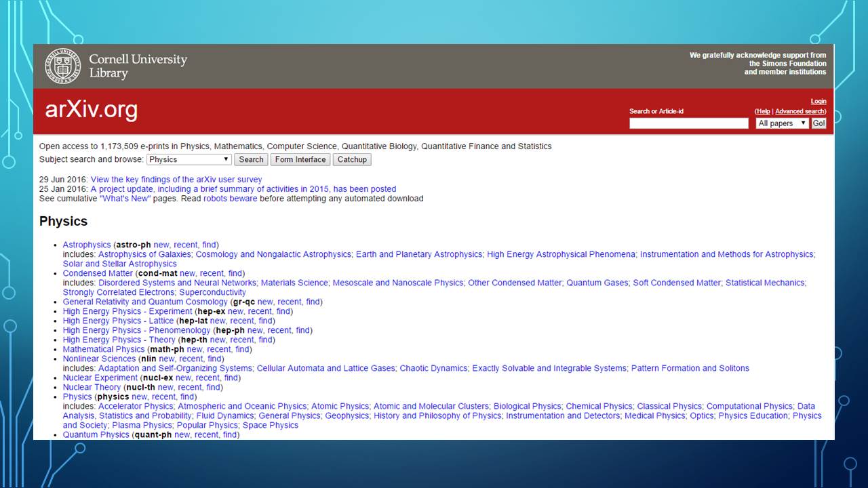Open Atmospheric and Oceanic Physics link
Image resolution: width=868 pixels, height=488 pixels.
[x=242, y=406]
